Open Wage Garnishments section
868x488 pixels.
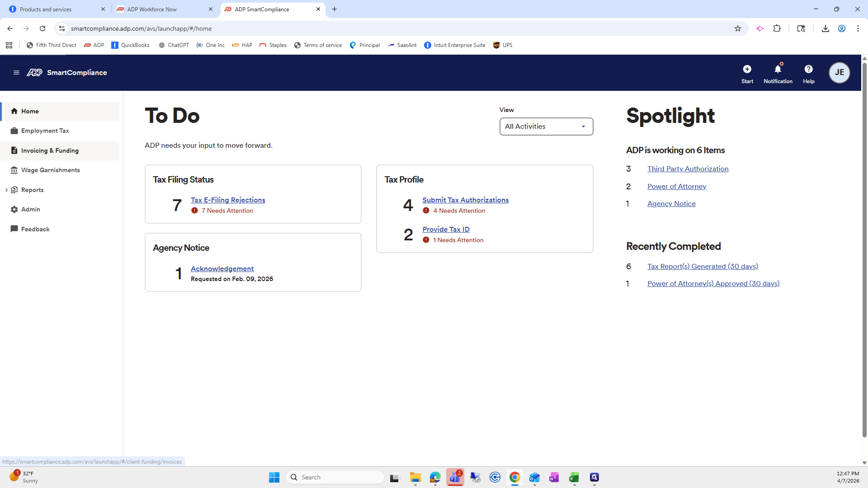pyautogui.click(x=60, y=170)
